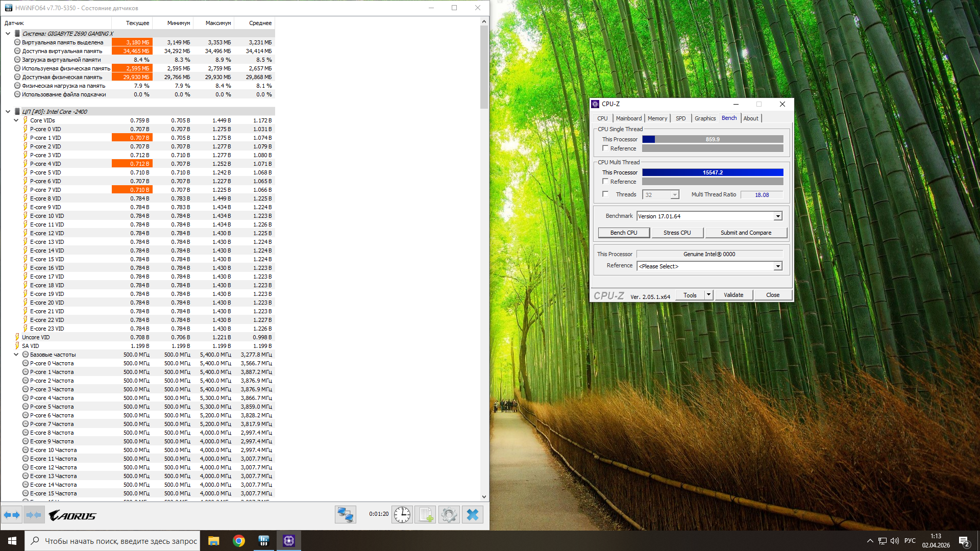This screenshot has height=551, width=980.
Task: Click the Bench CPU button
Action: [624, 233]
